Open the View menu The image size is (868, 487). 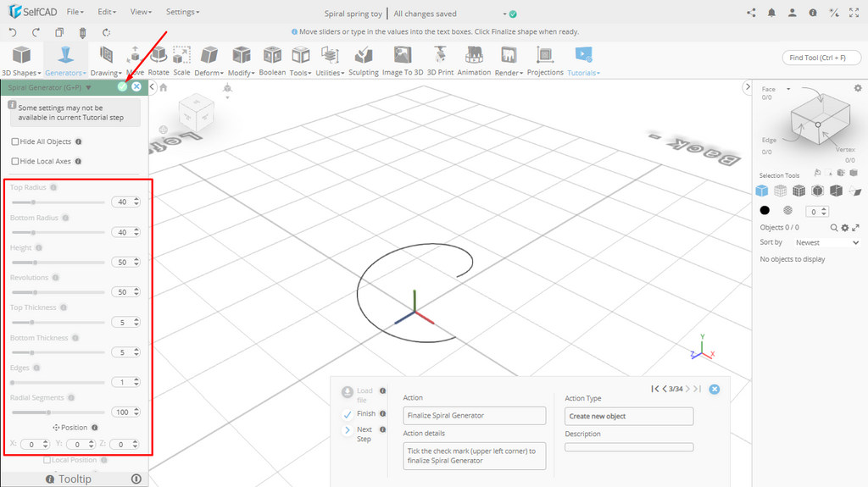click(142, 12)
